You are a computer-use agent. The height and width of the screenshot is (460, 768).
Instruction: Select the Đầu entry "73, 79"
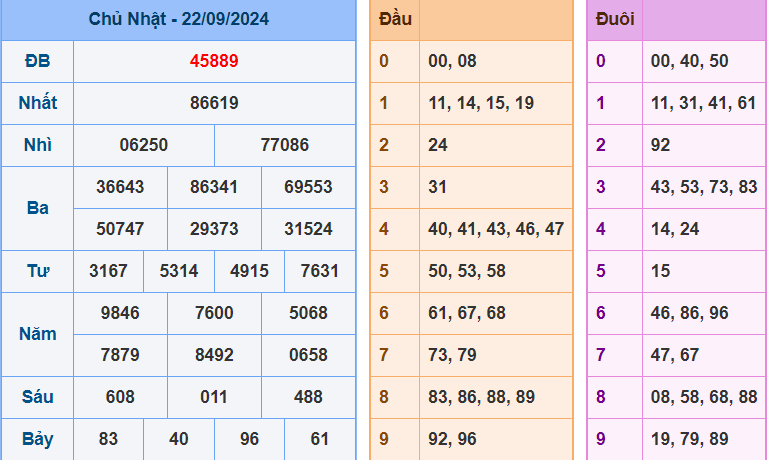click(452, 355)
